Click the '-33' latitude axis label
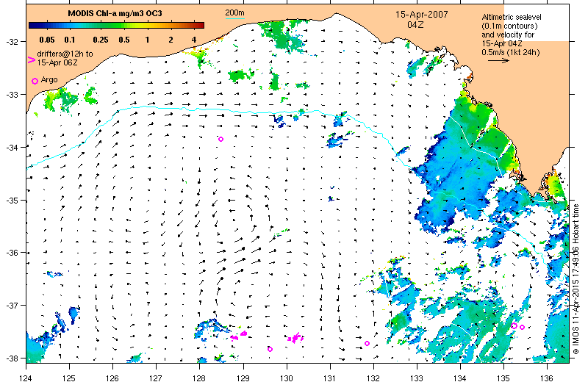Viewport: 588px width, 382px height. click(12, 95)
